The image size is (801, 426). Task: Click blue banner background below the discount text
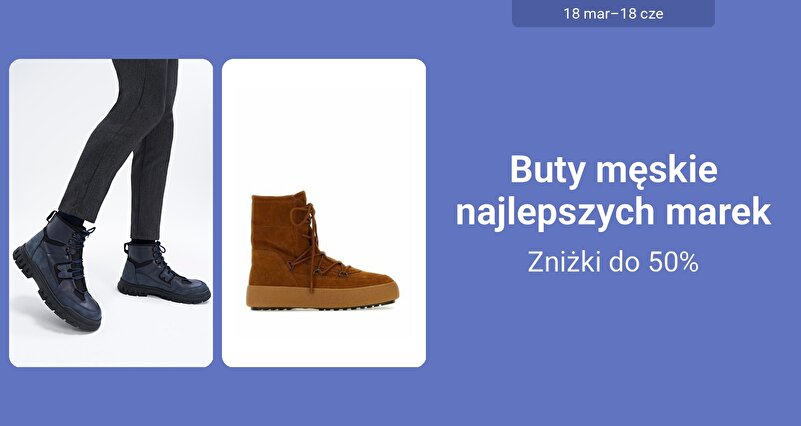click(613, 347)
